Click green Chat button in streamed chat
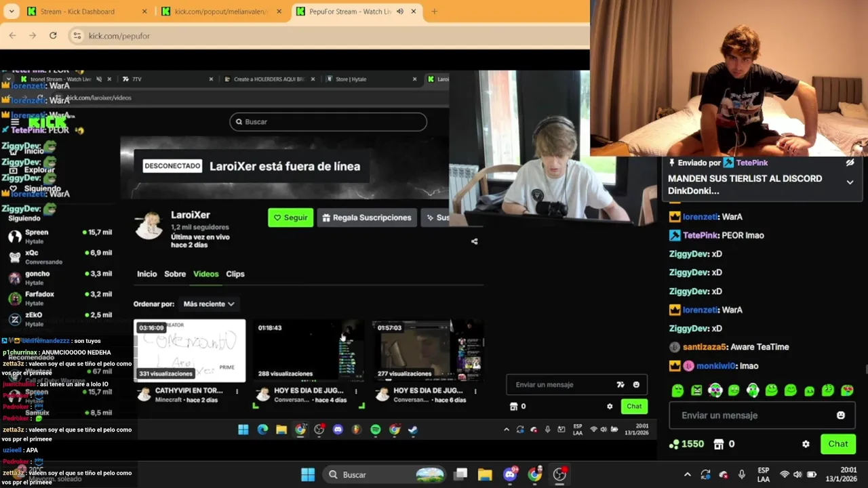Screen dimensions: 868x488 634,406
